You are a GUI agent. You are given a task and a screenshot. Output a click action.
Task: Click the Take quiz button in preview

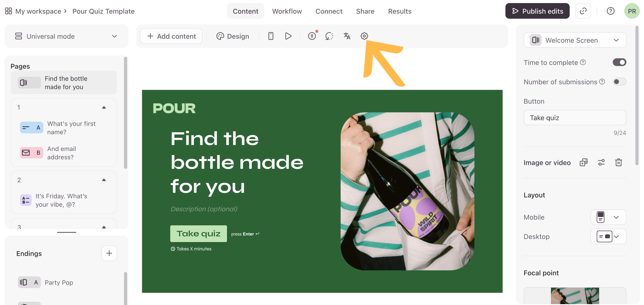click(198, 234)
